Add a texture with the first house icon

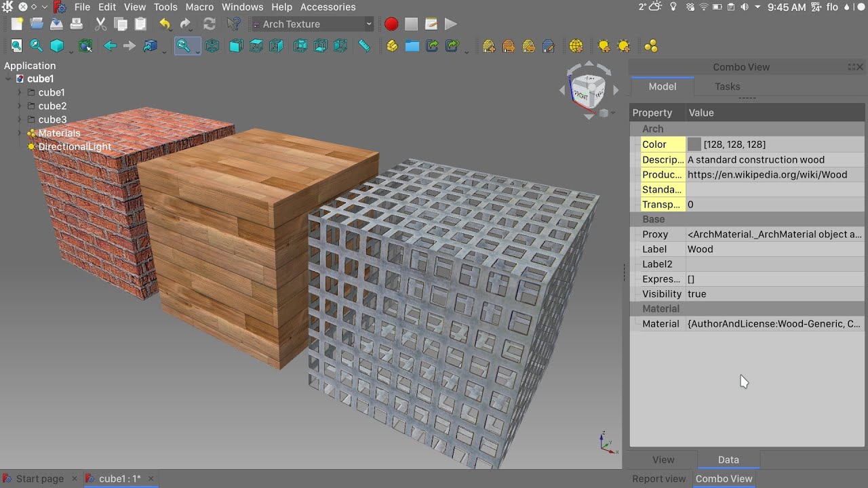(489, 46)
